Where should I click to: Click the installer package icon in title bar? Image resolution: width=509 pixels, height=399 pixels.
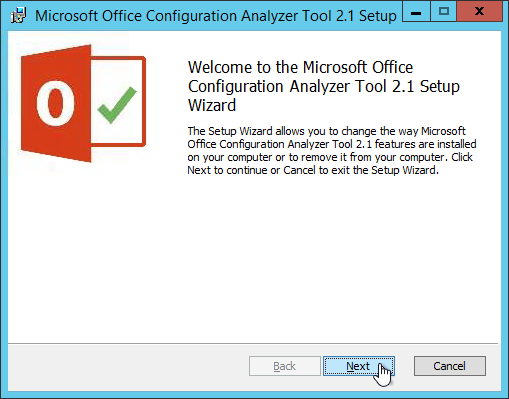[19, 15]
